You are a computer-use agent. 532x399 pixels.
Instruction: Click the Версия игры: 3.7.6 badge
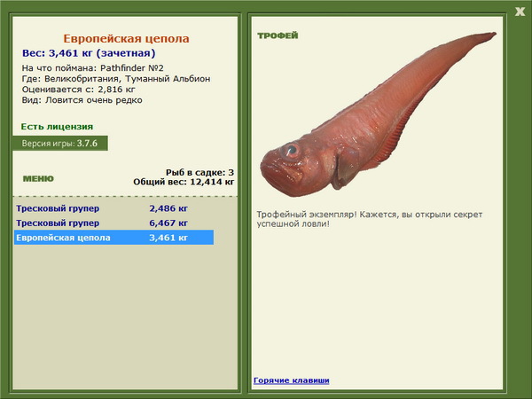coord(60,143)
